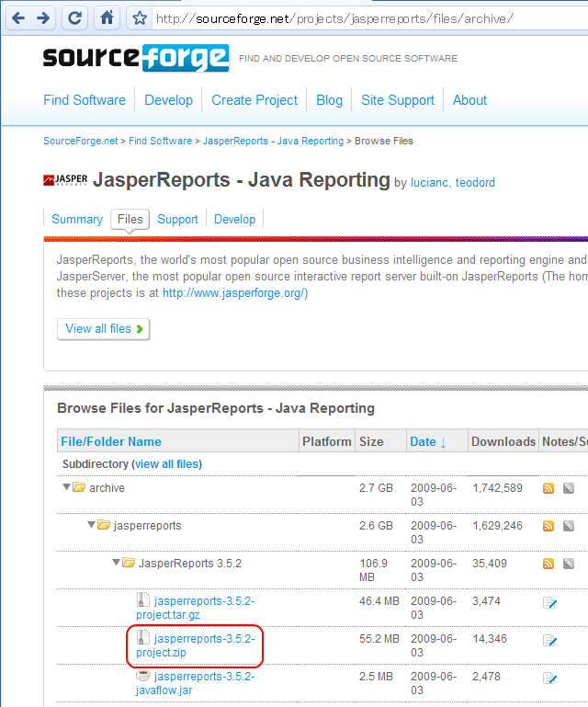588x707 pixels.
Task: Open the Blog menu item
Action: click(x=329, y=100)
